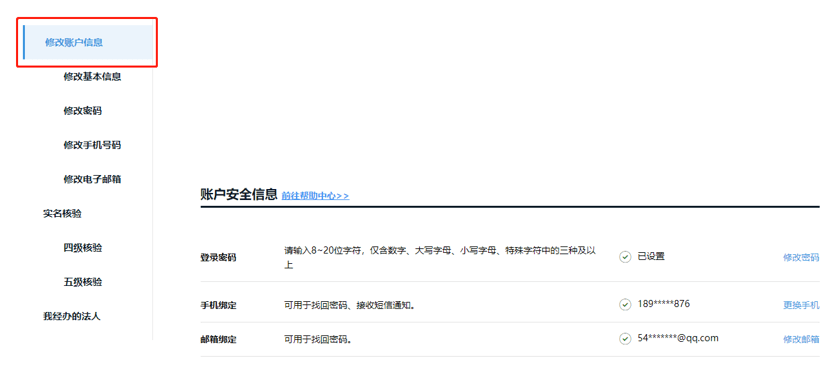Expand the 实名核验 section
The width and height of the screenshot is (837, 377).
[62, 214]
